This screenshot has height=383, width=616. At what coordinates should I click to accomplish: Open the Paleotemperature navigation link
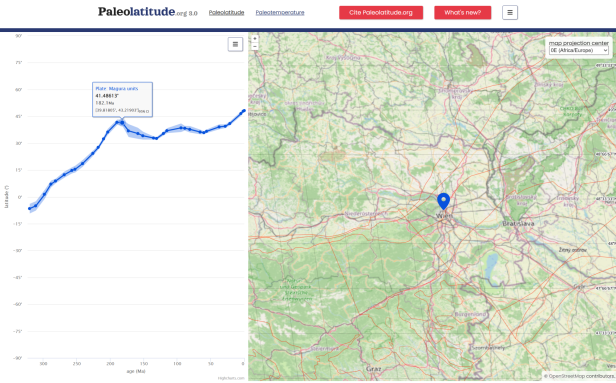coord(280,13)
